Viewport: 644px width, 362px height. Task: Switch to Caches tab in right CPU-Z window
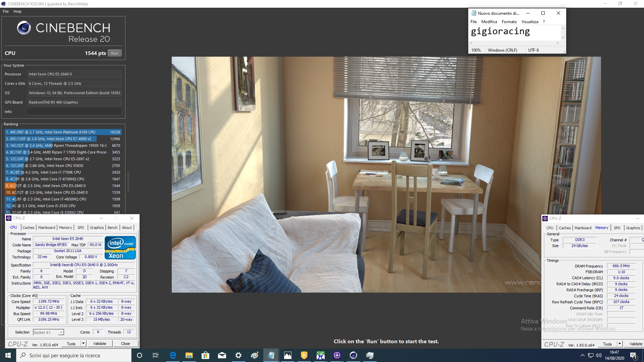[565, 228]
